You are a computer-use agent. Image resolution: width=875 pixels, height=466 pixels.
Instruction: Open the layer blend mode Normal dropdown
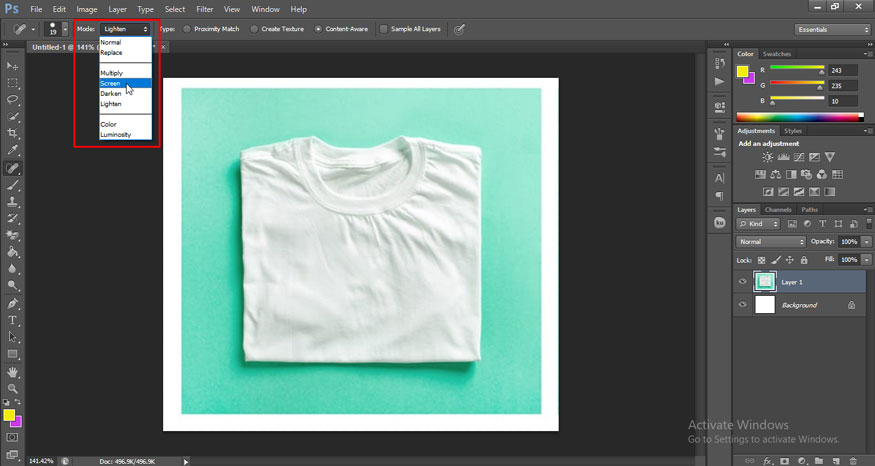point(771,242)
